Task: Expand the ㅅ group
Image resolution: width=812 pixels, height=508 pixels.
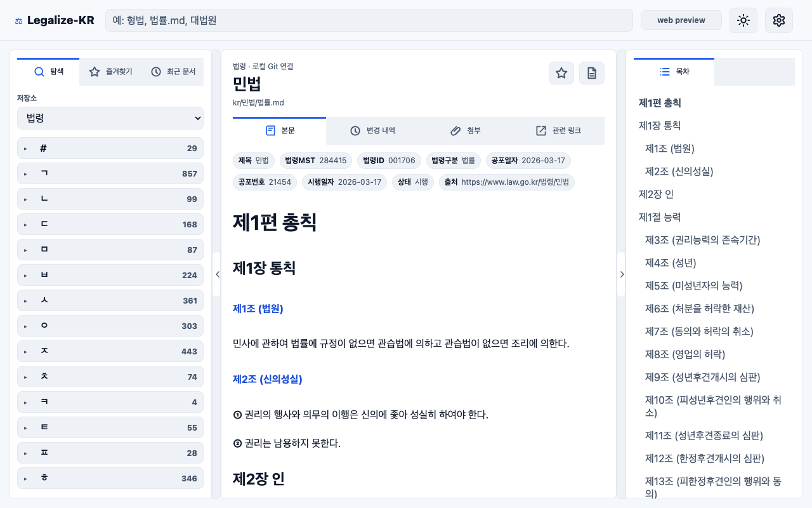Action: 110,300
